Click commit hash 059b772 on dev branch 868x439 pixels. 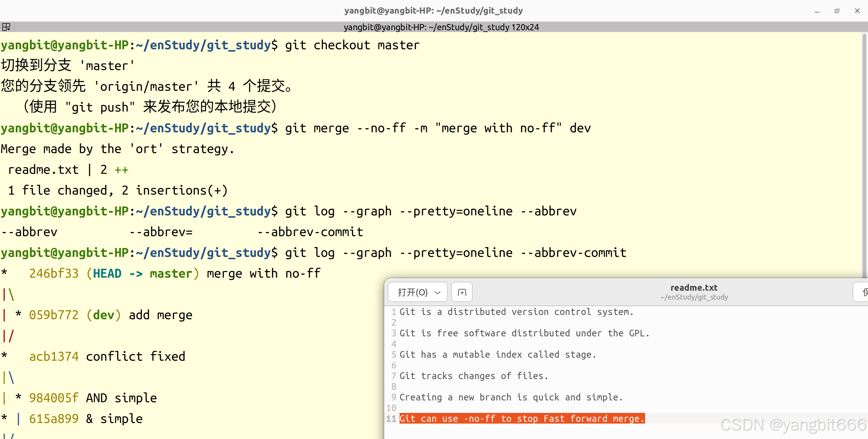coord(54,315)
